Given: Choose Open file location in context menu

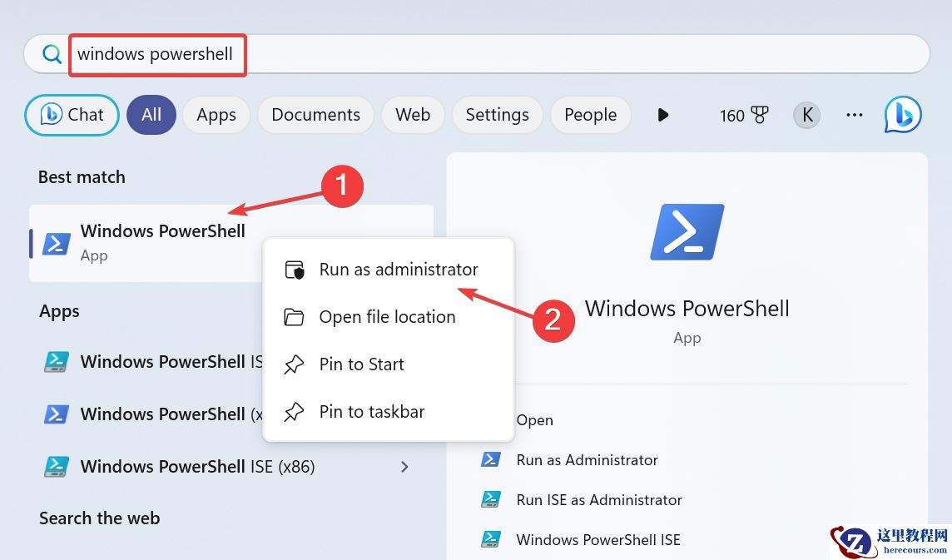Looking at the screenshot, I should [389, 316].
